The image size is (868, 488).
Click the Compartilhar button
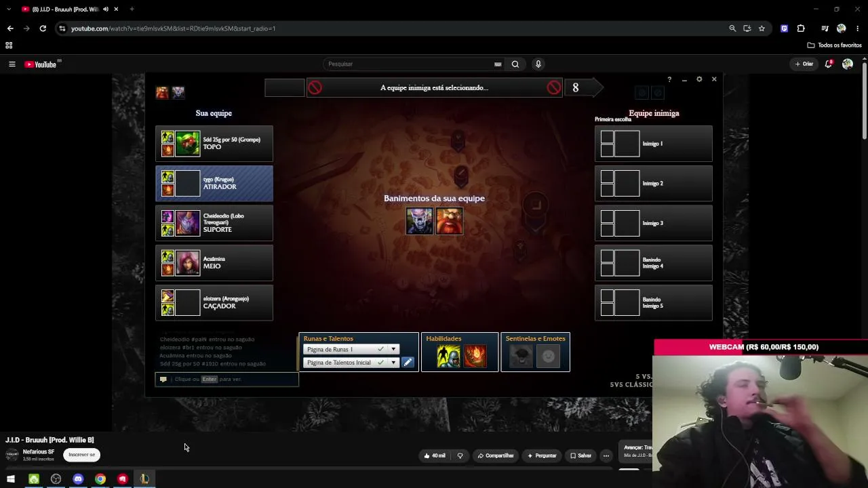tap(496, 455)
